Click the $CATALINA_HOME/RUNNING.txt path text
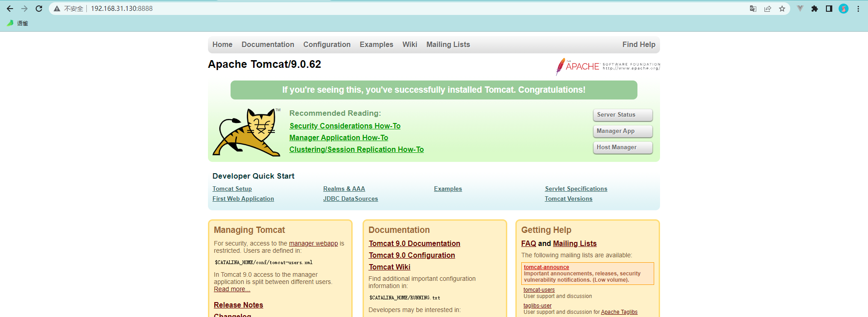The image size is (868, 317). coord(405,298)
